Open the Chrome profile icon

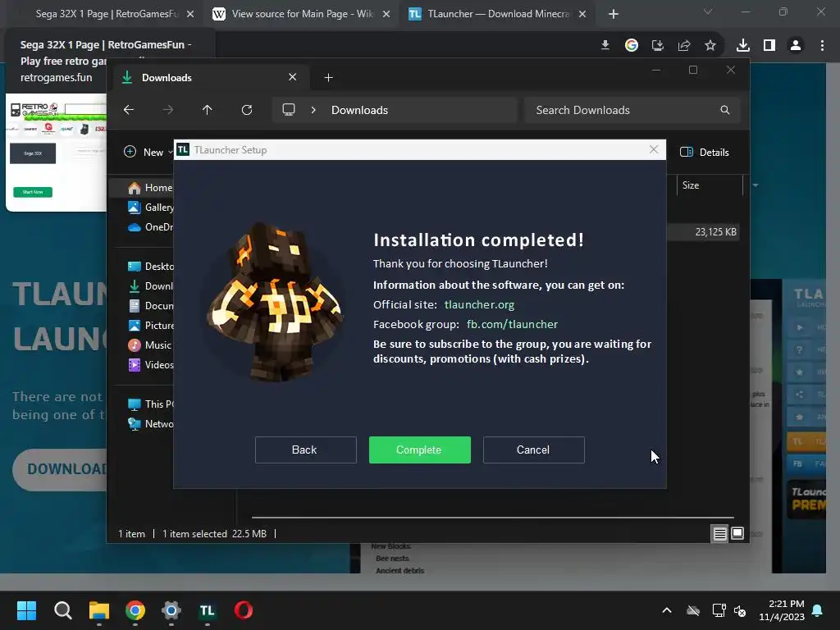796,46
